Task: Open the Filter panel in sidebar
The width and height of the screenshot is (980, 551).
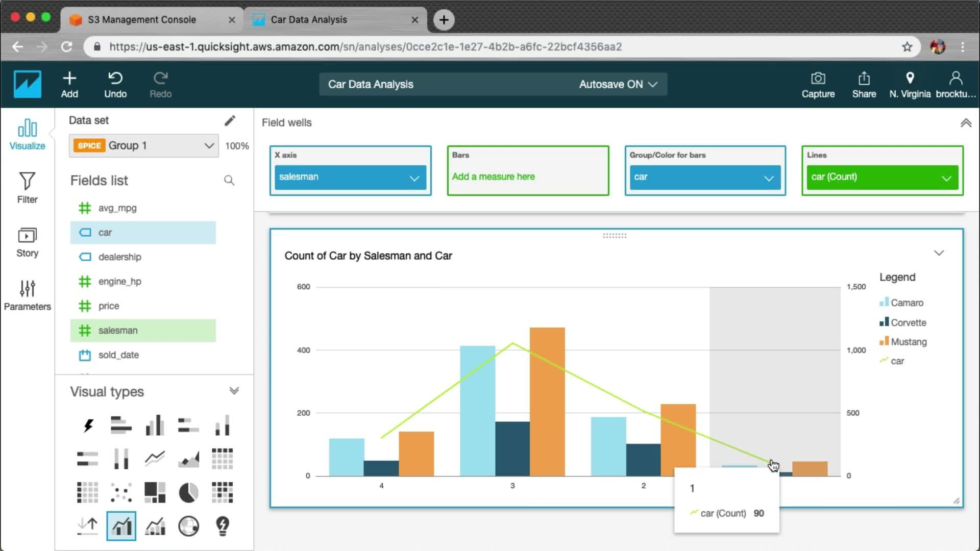Action: point(27,187)
